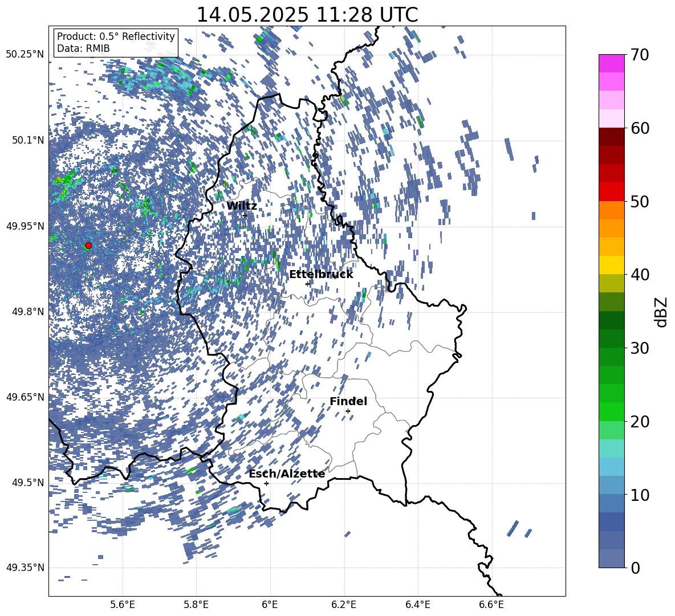Screen dimensions: 675x616
Task: Click the 6.6°E longitude label
Action: 491,605
